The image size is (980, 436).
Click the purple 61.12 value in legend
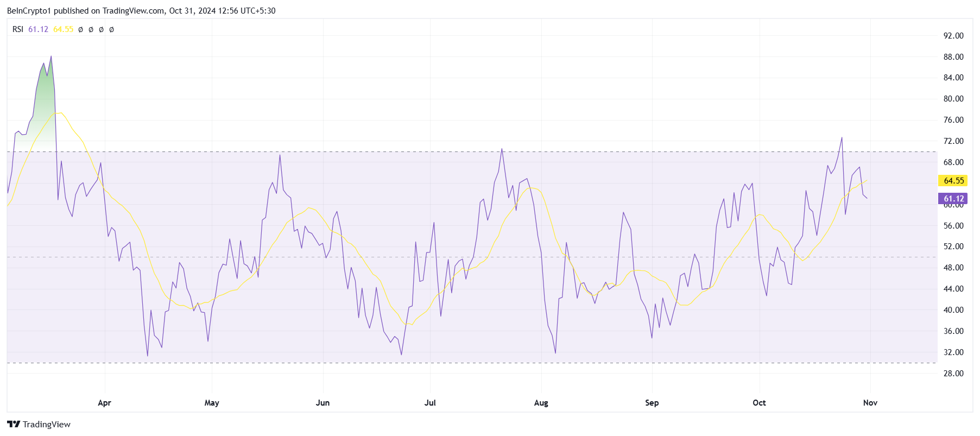point(38,29)
